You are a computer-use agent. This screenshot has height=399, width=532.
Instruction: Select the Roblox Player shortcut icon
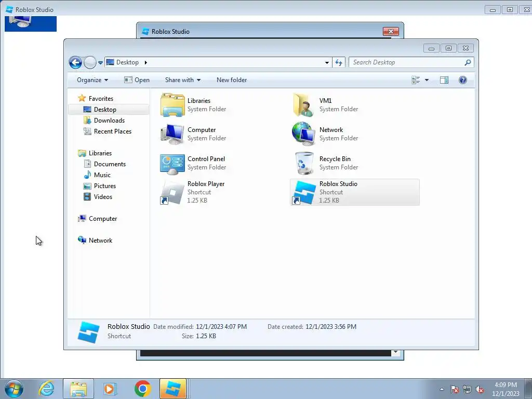(171, 192)
